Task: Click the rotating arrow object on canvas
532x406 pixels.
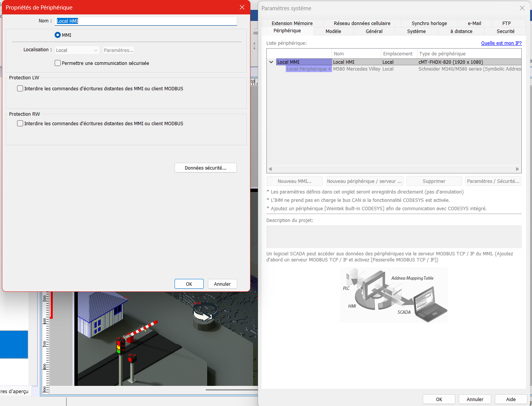Action: pos(204,313)
